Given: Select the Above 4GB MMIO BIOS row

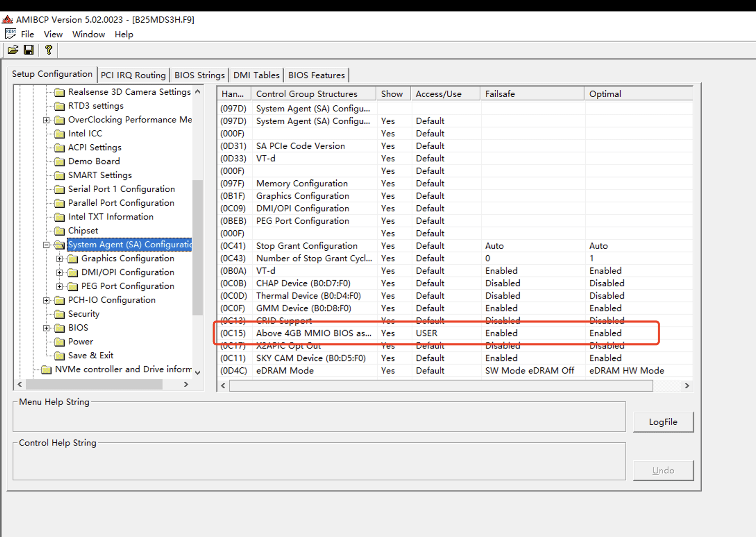Looking at the screenshot, I should click(x=313, y=333).
